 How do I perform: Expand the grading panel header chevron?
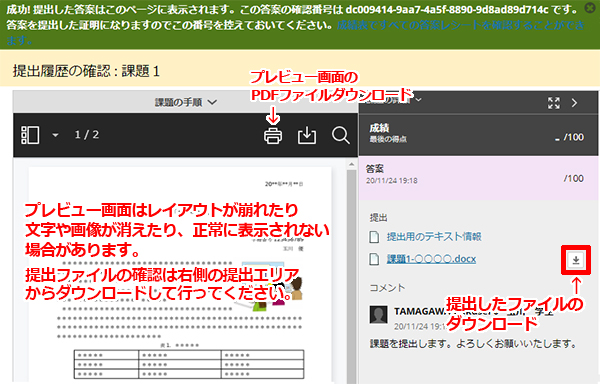(x=418, y=99)
